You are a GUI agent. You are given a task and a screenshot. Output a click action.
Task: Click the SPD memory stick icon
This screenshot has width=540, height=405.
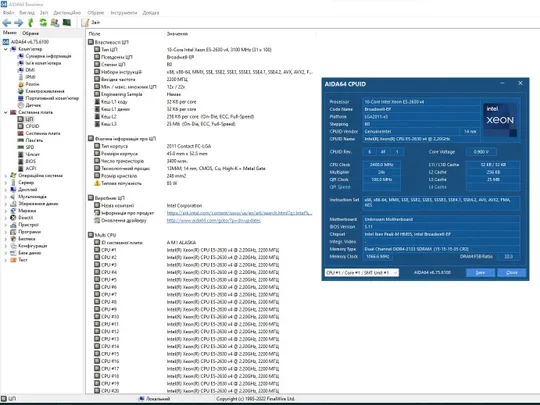tap(21, 147)
